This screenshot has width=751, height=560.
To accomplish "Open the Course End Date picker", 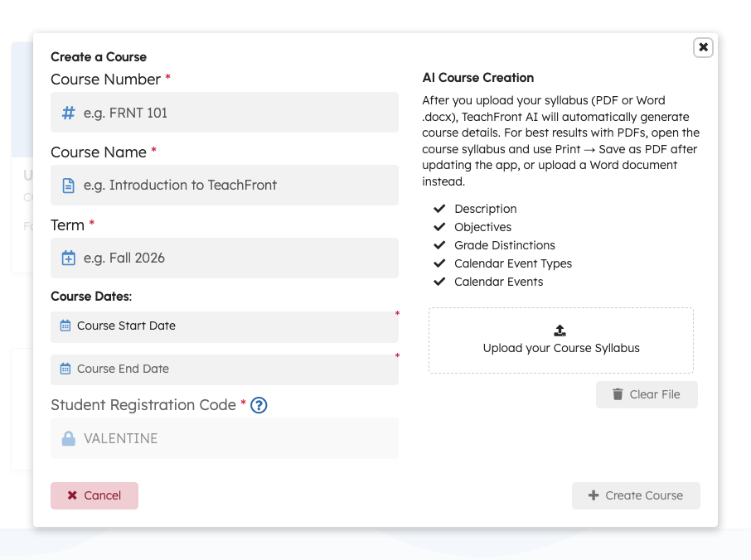I will point(224,369).
